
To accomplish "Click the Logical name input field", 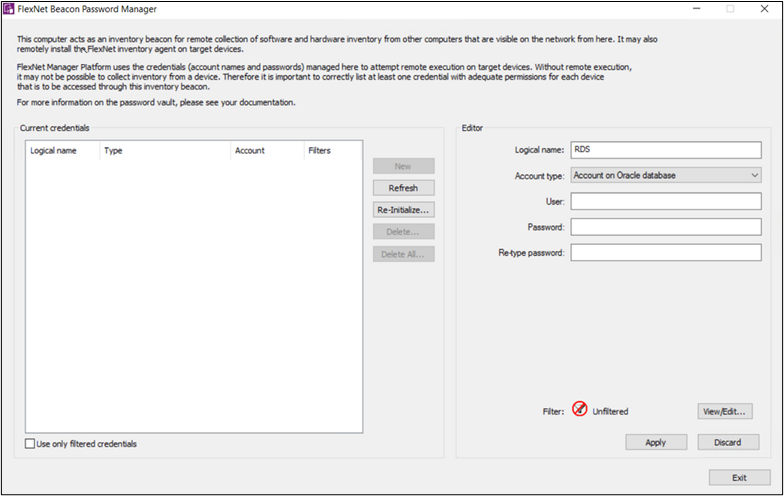I will click(666, 150).
